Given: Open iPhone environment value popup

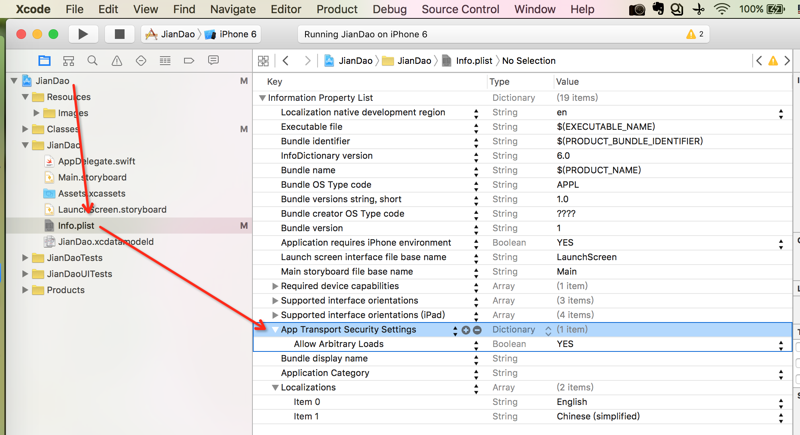Looking at the screenshot, I should pos(781,243).
